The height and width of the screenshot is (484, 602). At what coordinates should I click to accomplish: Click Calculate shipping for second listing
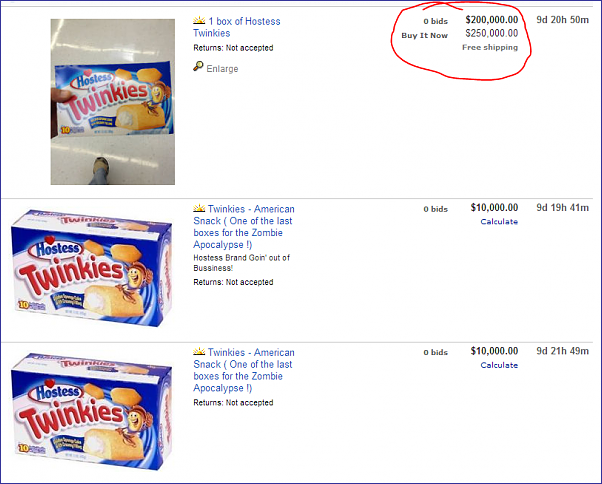(499, 221)
